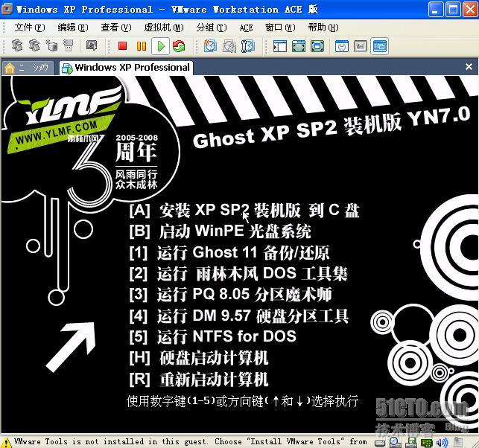Click the floppy drive status bar icon
479x448 pixels.
tap(411, 442)
